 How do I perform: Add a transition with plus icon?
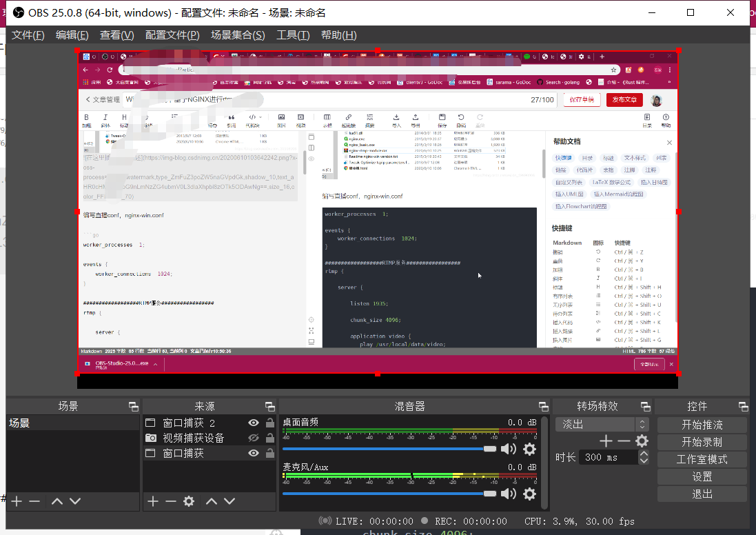pos(606,441)
